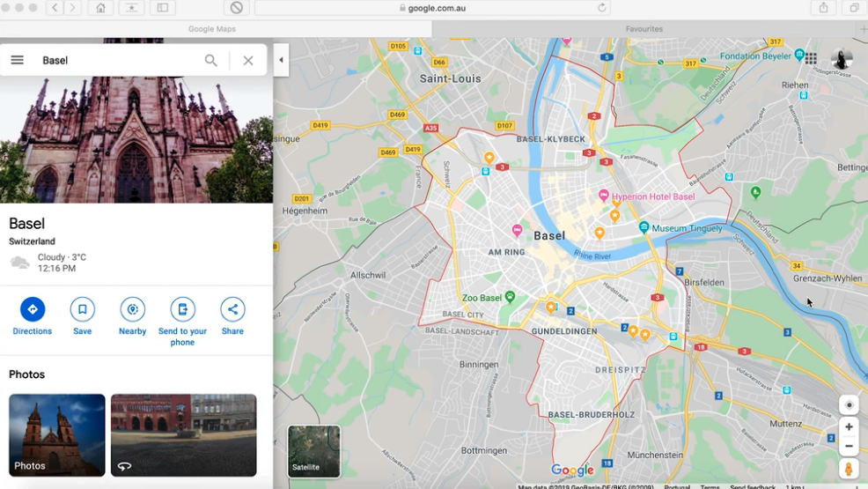Click the Photos section heading
868x489 pixels.
pos(26,374)
